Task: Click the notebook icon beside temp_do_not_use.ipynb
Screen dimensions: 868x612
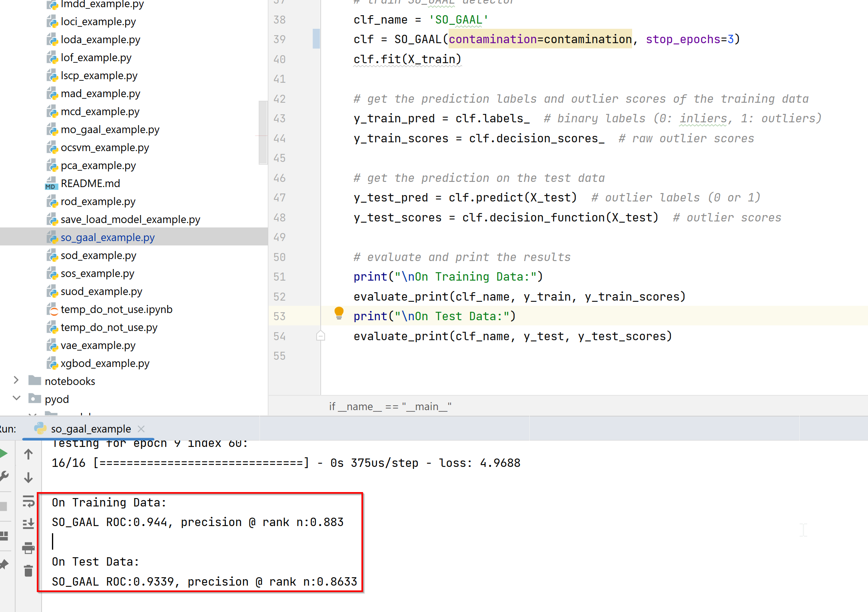Action: click(x=53, y=310)
